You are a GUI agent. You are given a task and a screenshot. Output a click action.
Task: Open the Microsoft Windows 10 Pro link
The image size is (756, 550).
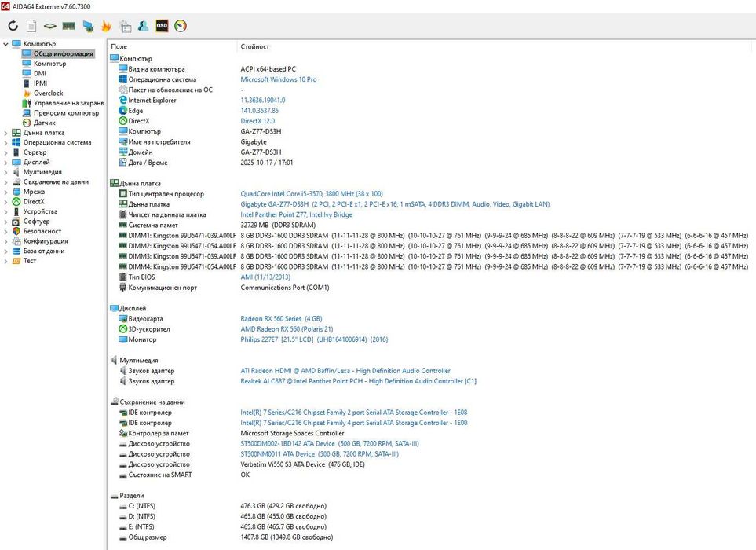pos(279,79)
